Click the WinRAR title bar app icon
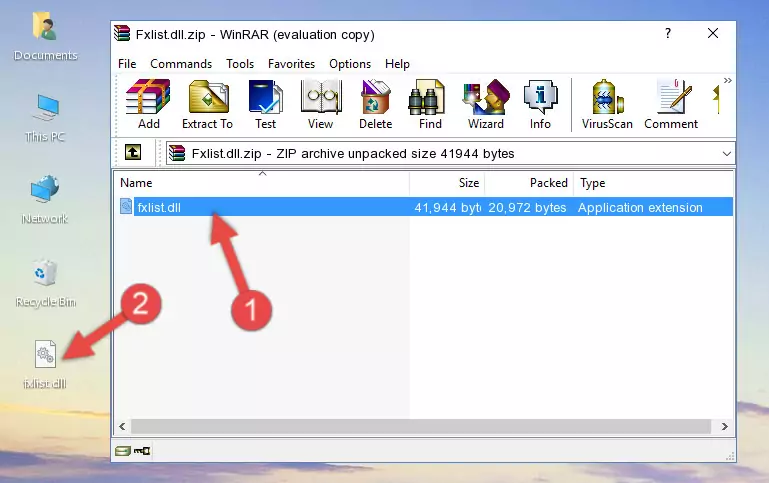Viewport: 769px width, 483px height. click(122, 34)
